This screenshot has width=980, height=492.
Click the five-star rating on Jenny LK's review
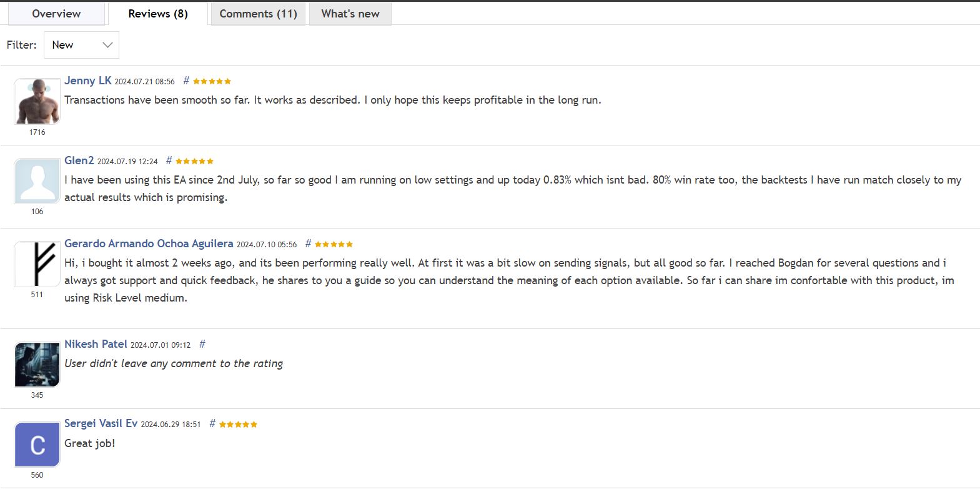click(x=210, y=81)
